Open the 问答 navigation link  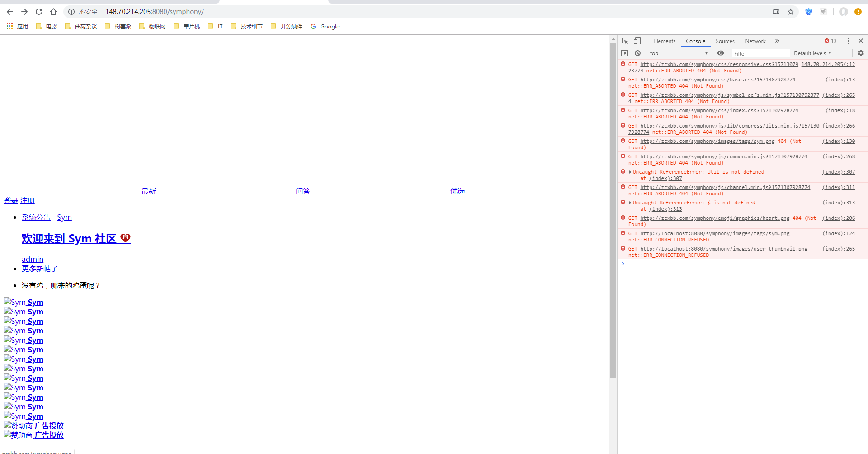tap(302, 191)
